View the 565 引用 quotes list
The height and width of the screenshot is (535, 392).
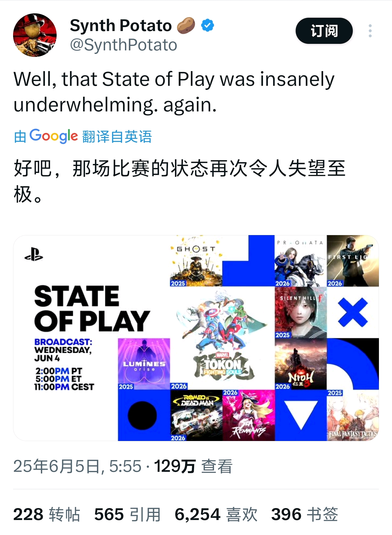[x=127, y=514]
